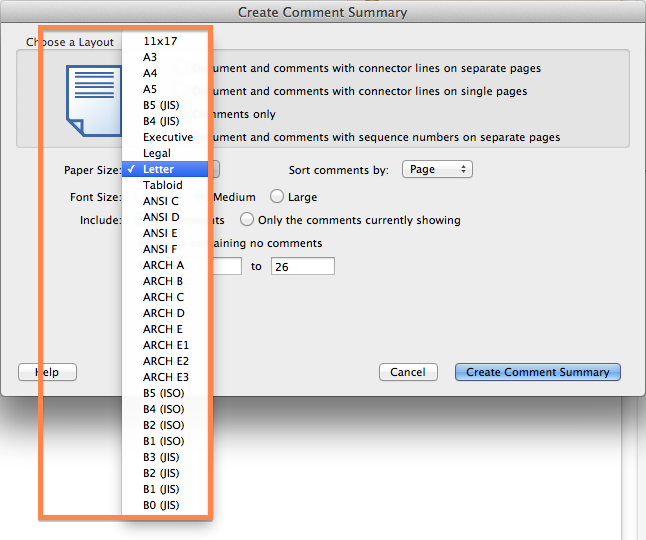
Task: Click the Cancel button
Action: 408,372
